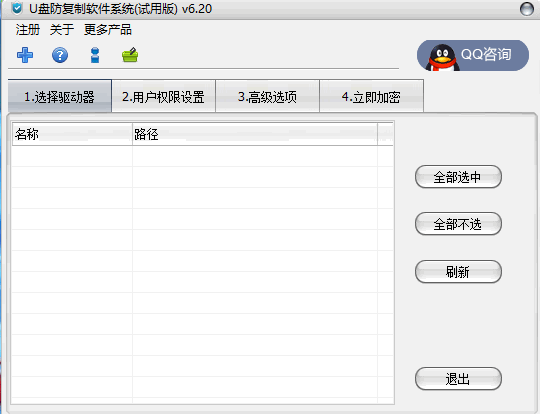The width and height of the screenshot is (540, 414).
Task: Click the 名称 column header
Action: (72, 134)
